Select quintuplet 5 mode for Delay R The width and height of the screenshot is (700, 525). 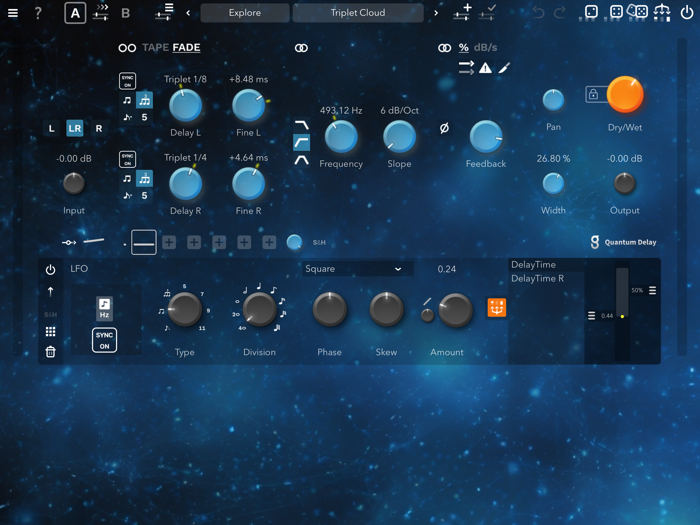coord(144,196)
